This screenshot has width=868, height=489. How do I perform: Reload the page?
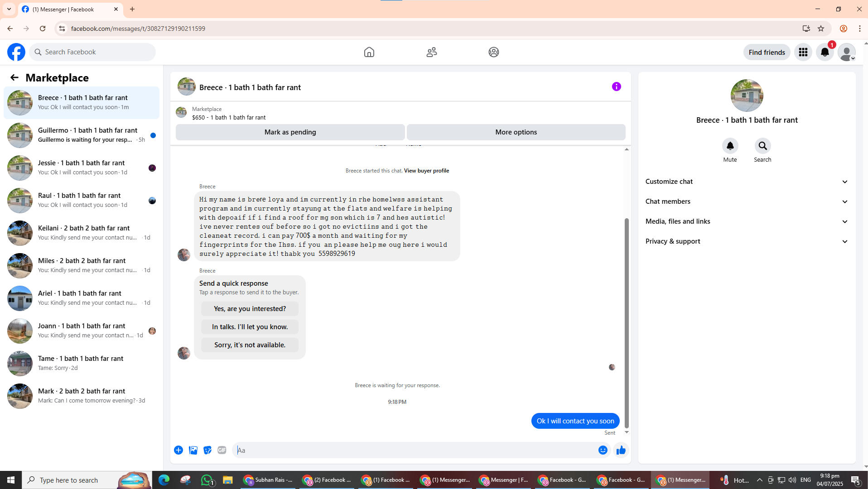pos(43,29)
